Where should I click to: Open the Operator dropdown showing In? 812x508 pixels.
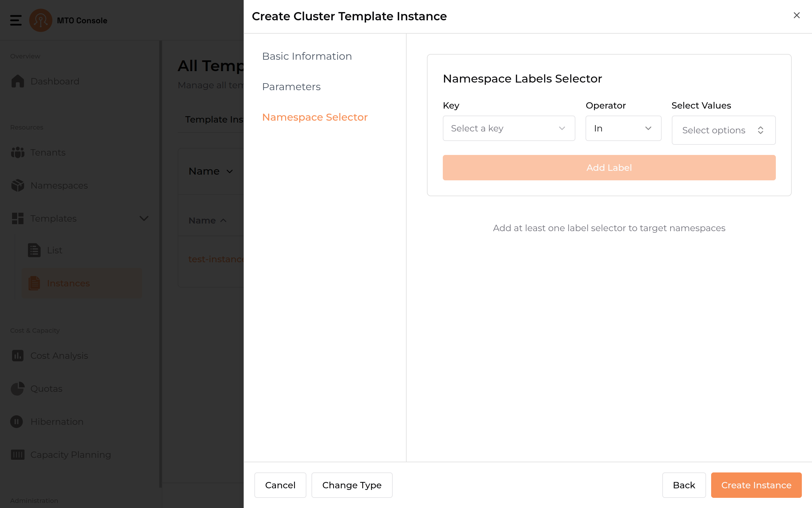click(x=623, y=128)
